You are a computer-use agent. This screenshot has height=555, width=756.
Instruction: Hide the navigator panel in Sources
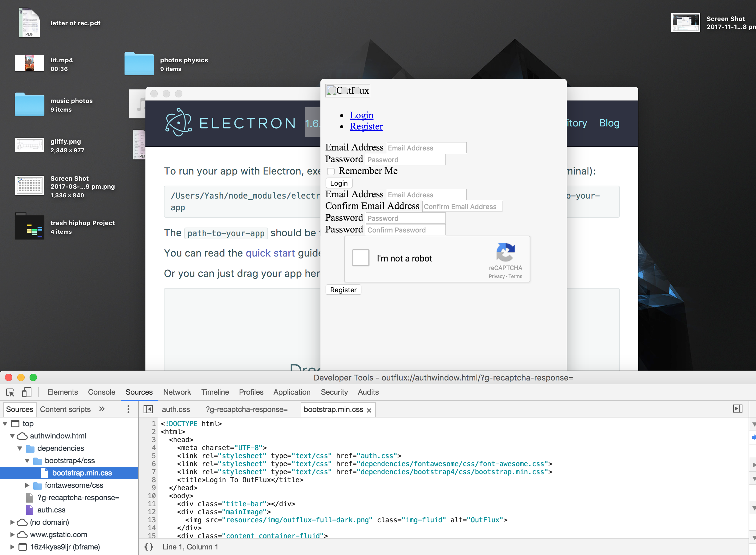click(148, 409)
